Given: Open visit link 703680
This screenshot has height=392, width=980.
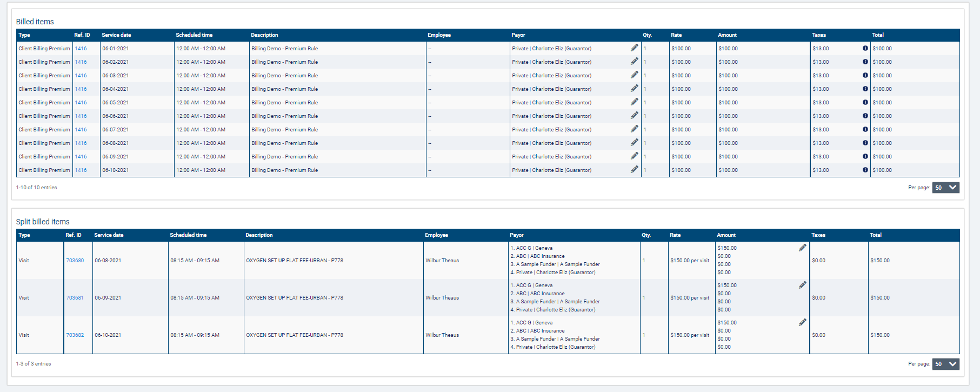Looking at the screenshot, I should pyautogui.click(x=75, y=261).
